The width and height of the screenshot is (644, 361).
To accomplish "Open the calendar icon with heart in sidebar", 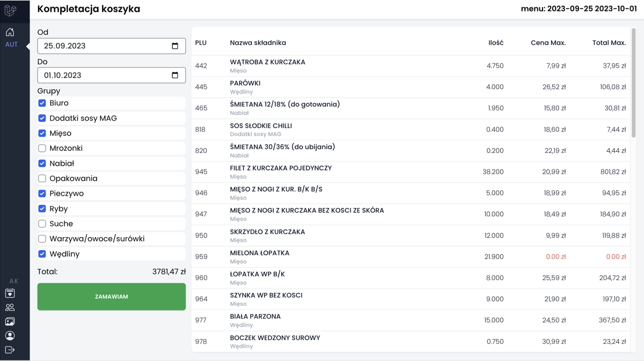I will coord(10,293).
